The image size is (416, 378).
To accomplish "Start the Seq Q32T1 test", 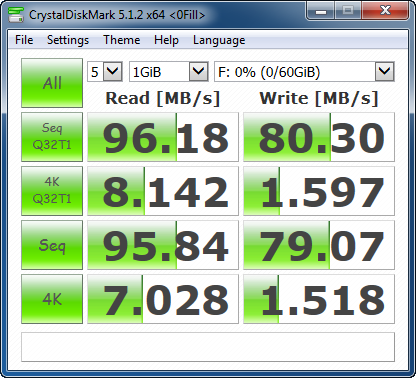I will point(52,137).
